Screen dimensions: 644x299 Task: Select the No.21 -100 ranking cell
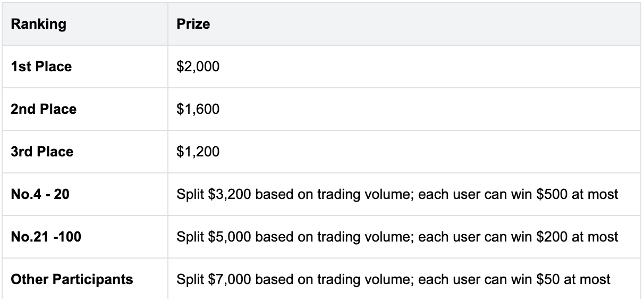(46, 237)
